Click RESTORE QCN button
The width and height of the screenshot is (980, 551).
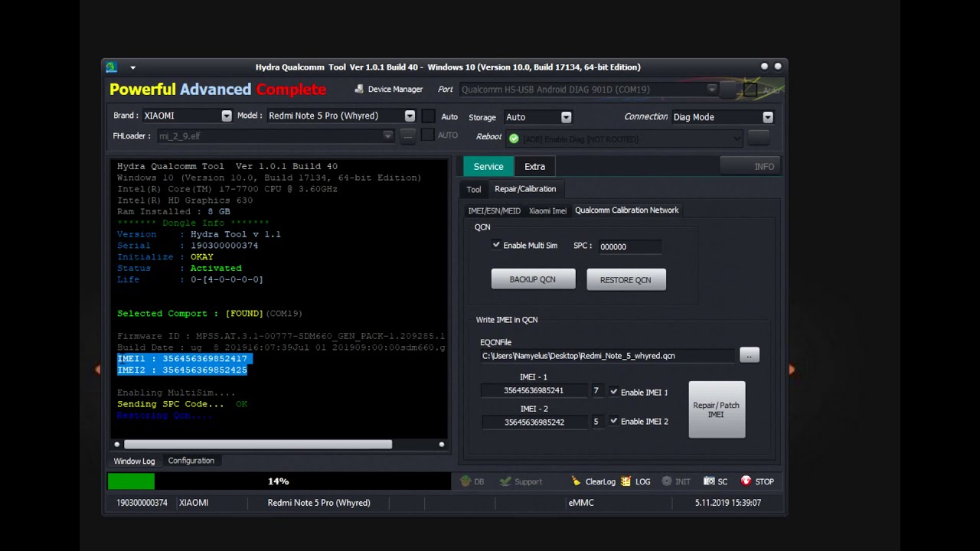626,280
